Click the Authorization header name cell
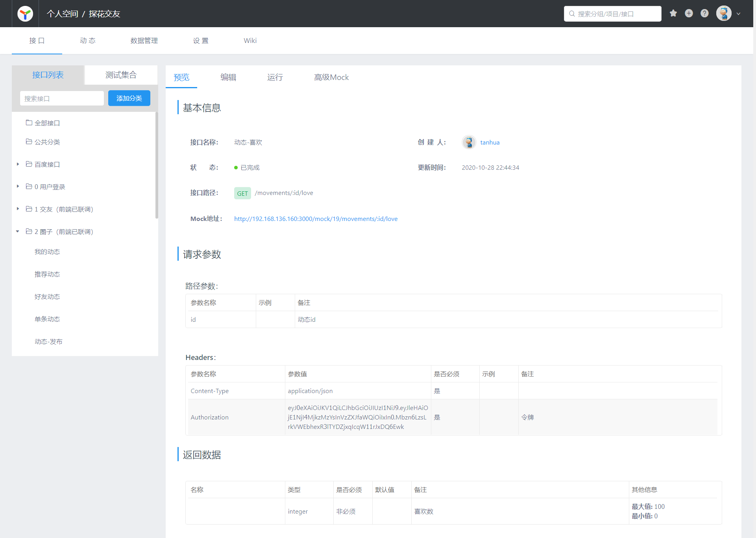This screenshot has width=756, height=538. point(237,417)
